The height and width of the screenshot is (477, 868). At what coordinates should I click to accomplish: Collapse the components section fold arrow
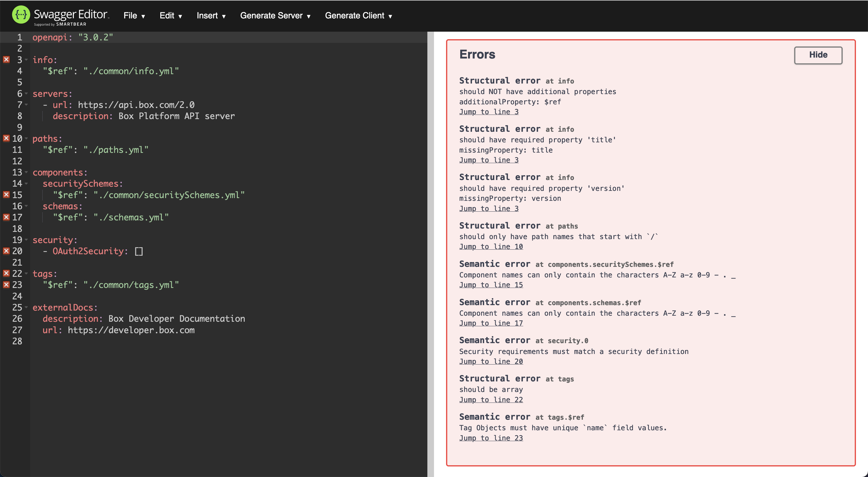click(26, 172)
